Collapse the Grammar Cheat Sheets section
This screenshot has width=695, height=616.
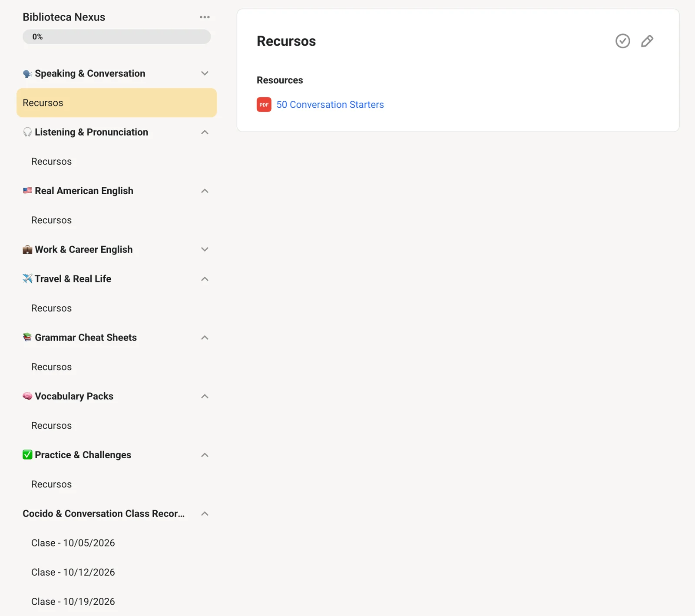click(x=205, y=338)
